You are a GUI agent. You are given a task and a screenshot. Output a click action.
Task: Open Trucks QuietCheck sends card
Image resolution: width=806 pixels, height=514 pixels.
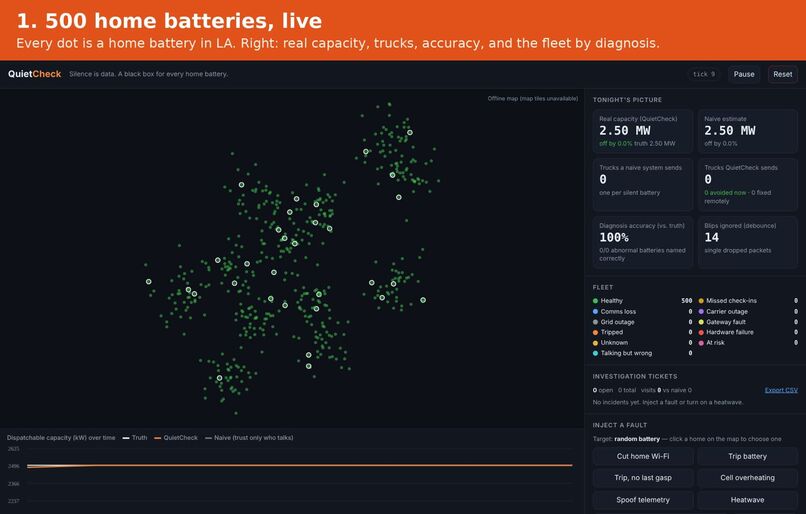pos(747,185)
